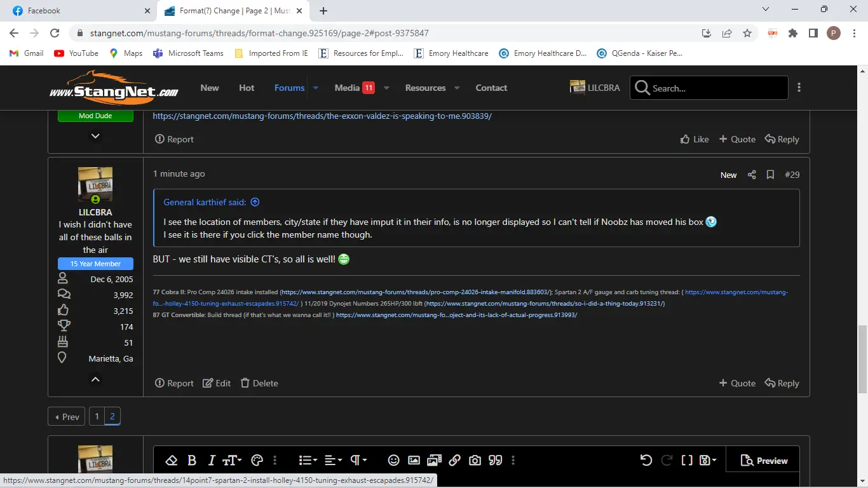The height and width of the screenshot is (488, 868).
Task: Expand the Resources dropdown arrow
Action: 457,88
